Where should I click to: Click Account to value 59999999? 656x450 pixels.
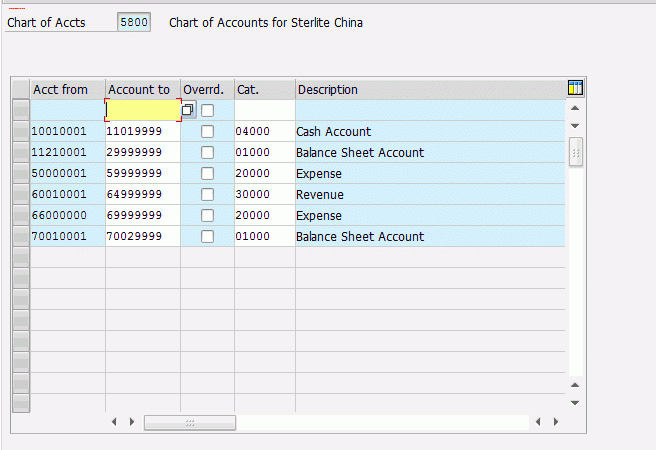[134, 173]
